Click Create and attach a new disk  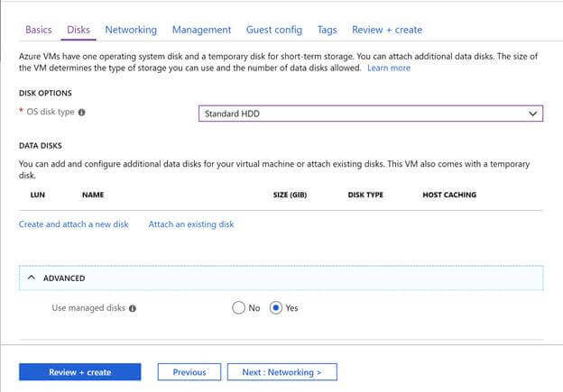click(x=74, y=224)
